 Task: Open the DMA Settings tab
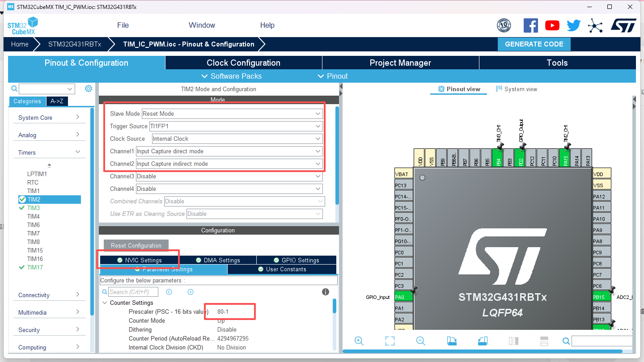[217, 260]
